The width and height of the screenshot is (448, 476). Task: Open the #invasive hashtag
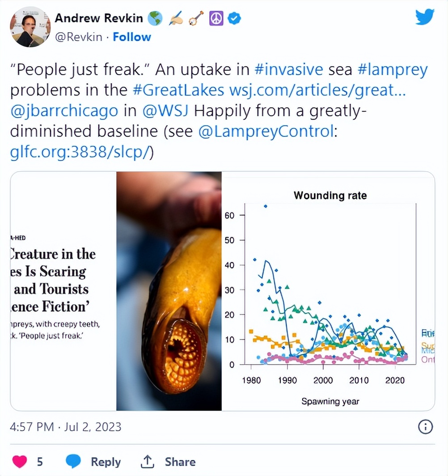tap(288, 70)
